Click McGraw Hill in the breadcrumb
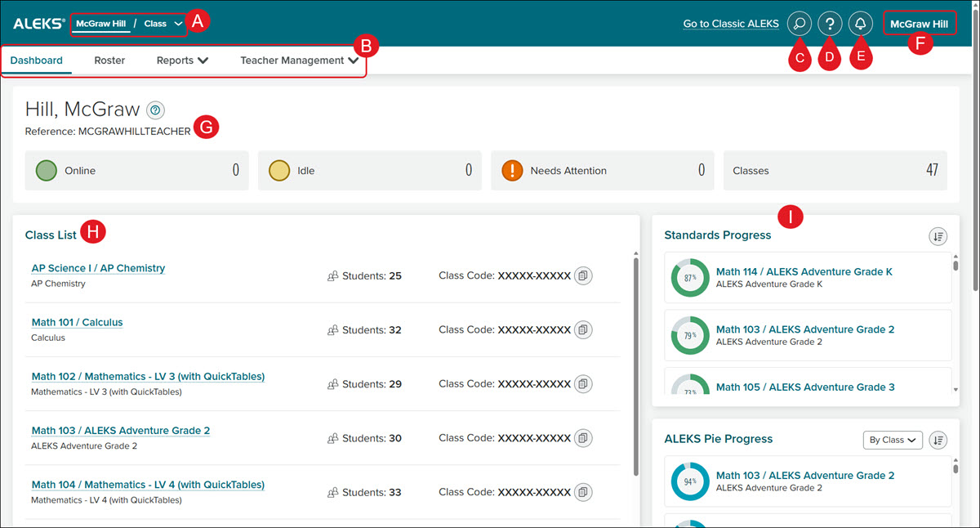The width and height of the screenshot is (980, 528). [x=101, y=24]
